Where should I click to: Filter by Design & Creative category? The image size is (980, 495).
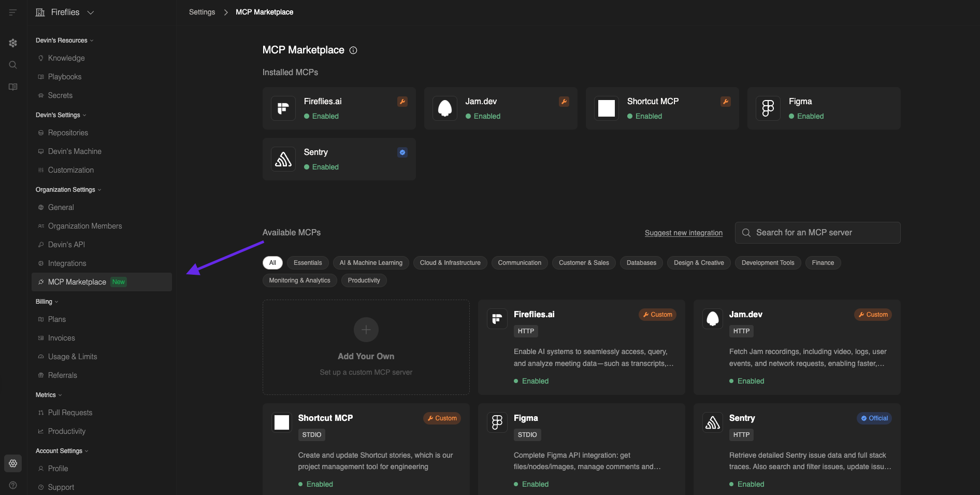(699, 263)
